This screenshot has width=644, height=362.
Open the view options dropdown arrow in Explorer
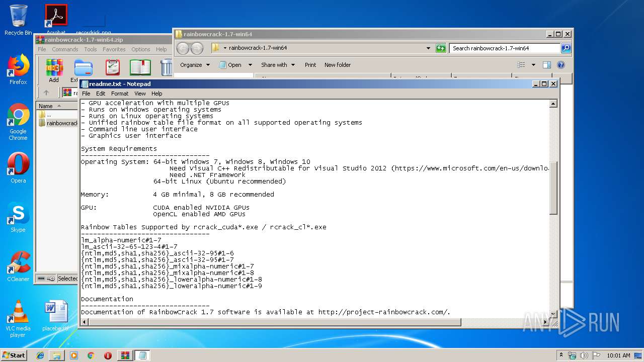(533, 65)
